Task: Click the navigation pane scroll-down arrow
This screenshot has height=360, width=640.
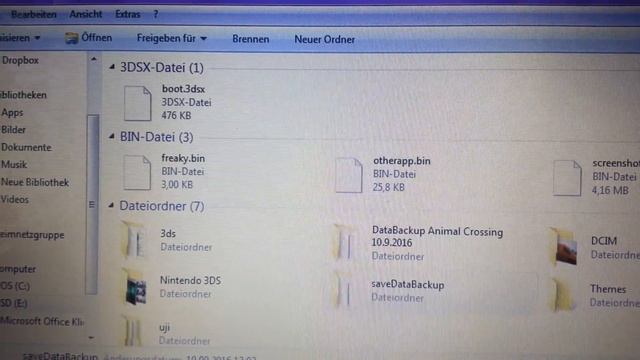Action: 91,338
